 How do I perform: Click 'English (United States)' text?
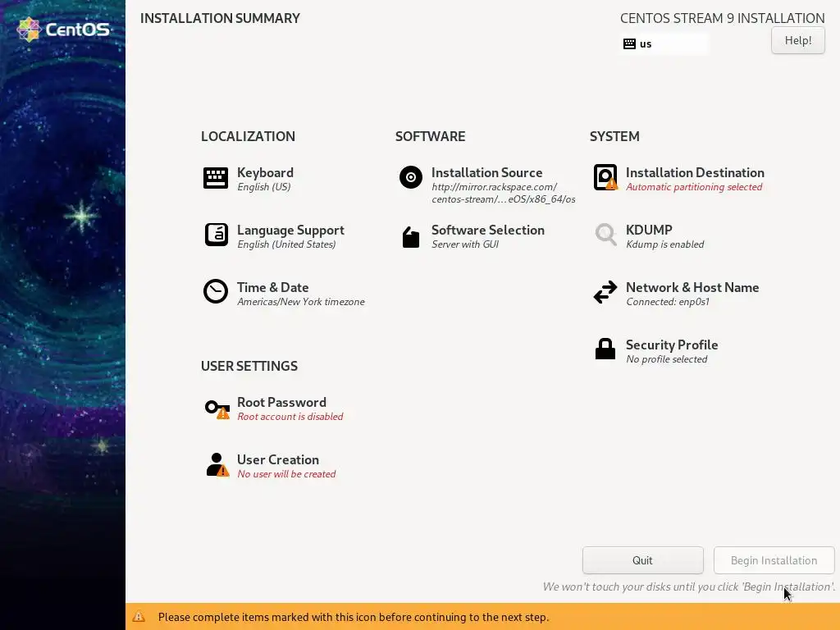[x=286, y=244]
